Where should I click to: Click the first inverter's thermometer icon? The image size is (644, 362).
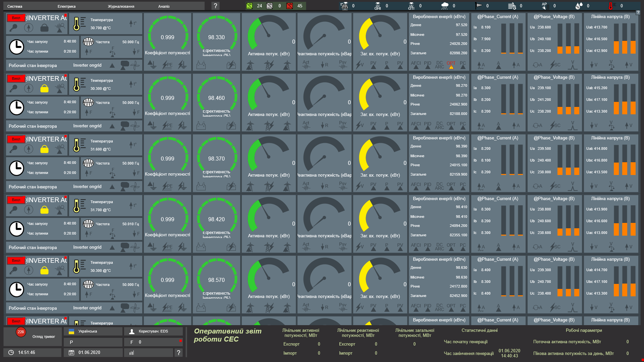click(x=76, y=24)
